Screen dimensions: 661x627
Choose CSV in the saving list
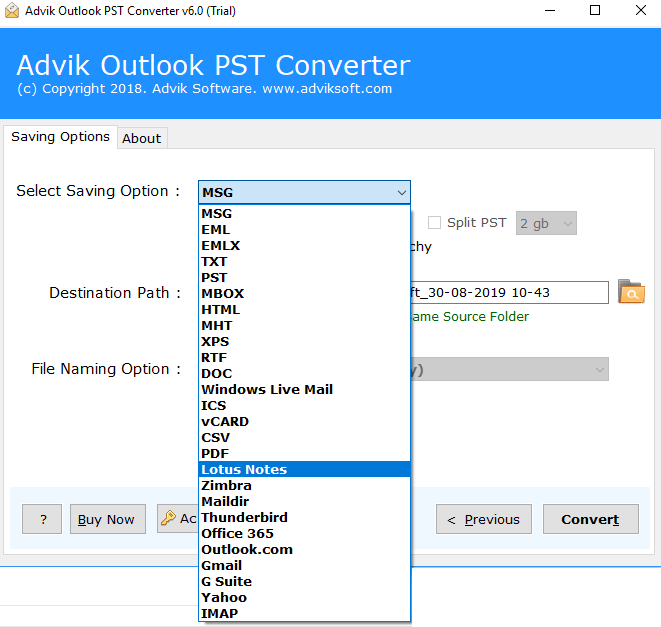pyautogui.click(x=304, y=438)
